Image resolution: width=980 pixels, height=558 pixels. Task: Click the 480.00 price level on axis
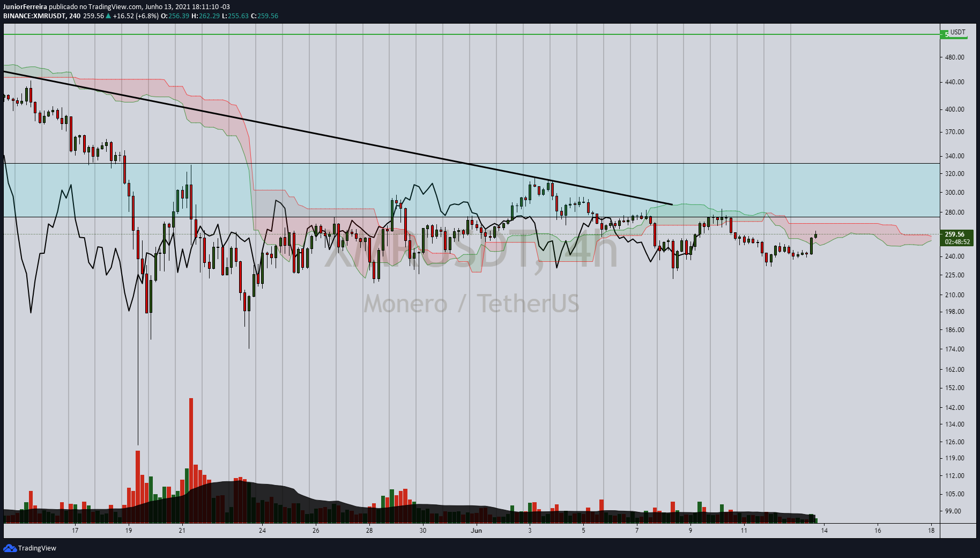(x=954, y=57)
